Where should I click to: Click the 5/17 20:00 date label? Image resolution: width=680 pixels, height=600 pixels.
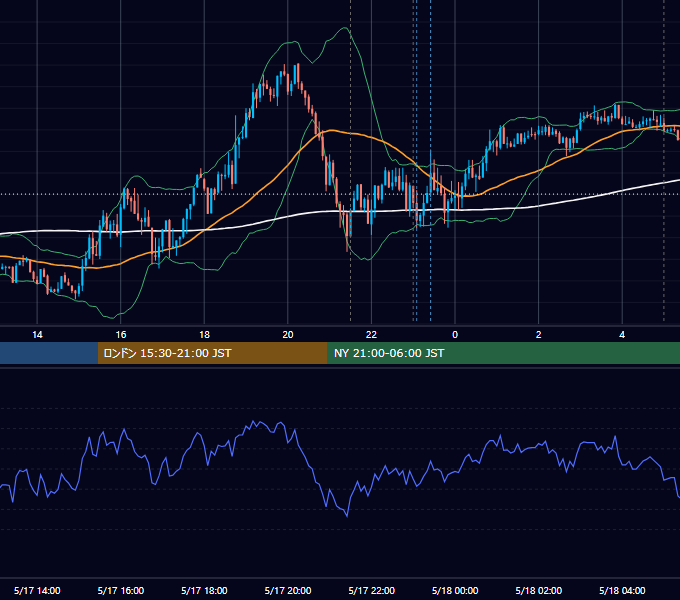(x=288, y=590)
